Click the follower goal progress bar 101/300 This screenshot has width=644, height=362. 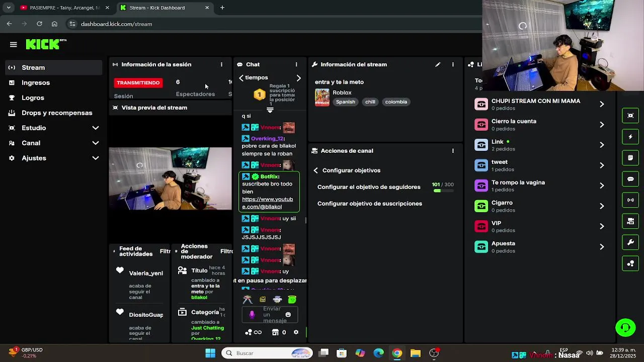pyautogui.click(x=443, y=191)
